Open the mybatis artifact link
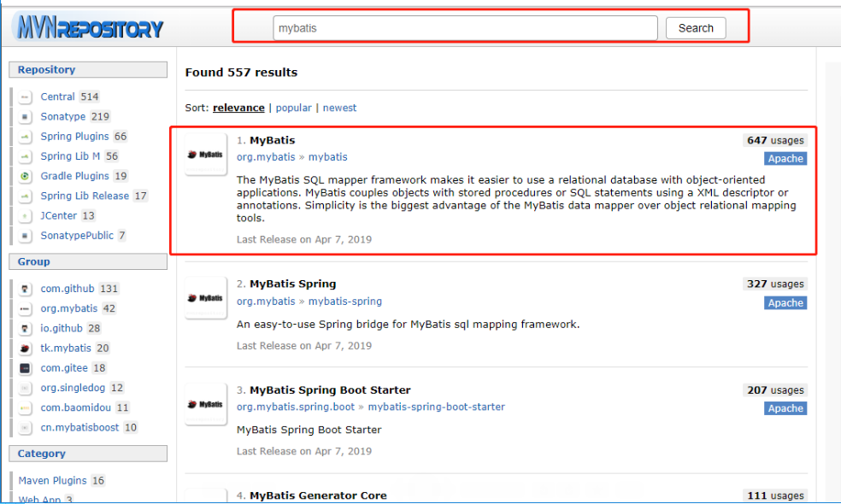The width and height of the screenshot is (841, 504). click(x=327, y=157)
